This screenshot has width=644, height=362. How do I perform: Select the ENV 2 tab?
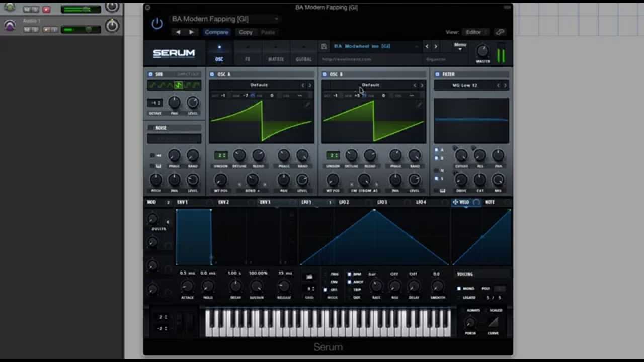pos(224,202)
